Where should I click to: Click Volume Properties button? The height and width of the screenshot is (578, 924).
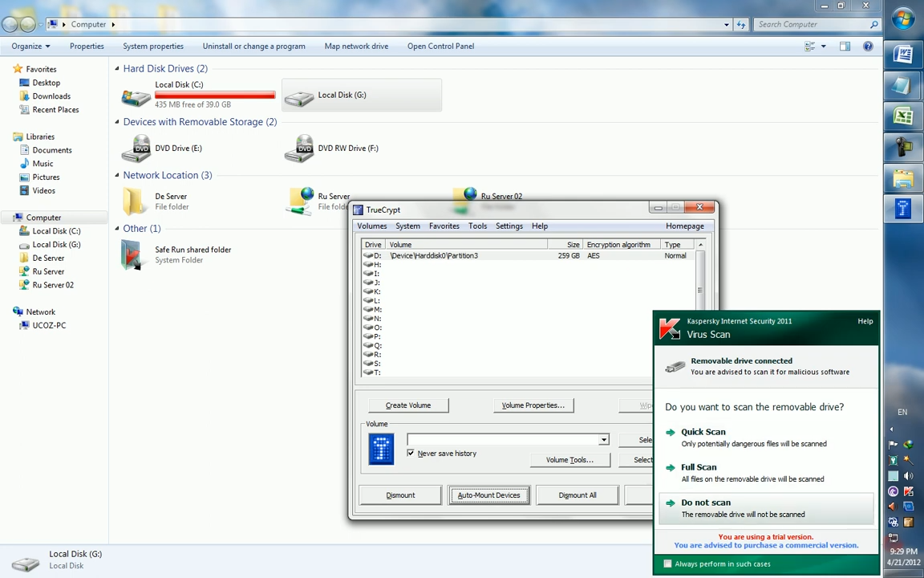coord(533,405)
